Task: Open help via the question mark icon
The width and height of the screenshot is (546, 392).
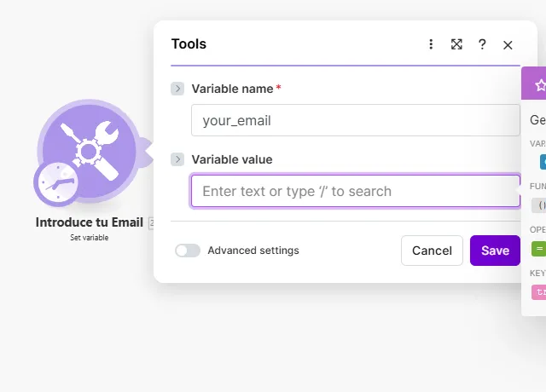Action: point(482,44)
